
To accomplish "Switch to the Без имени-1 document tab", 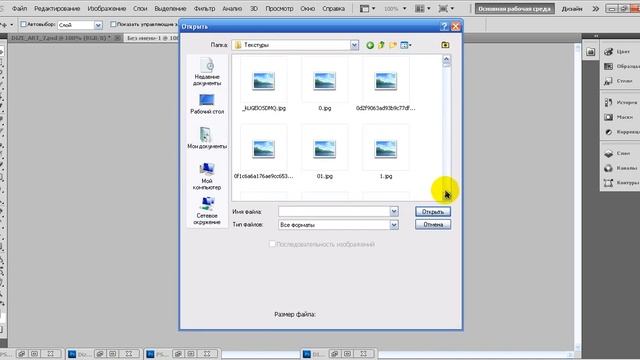I will tap(152, 38).
